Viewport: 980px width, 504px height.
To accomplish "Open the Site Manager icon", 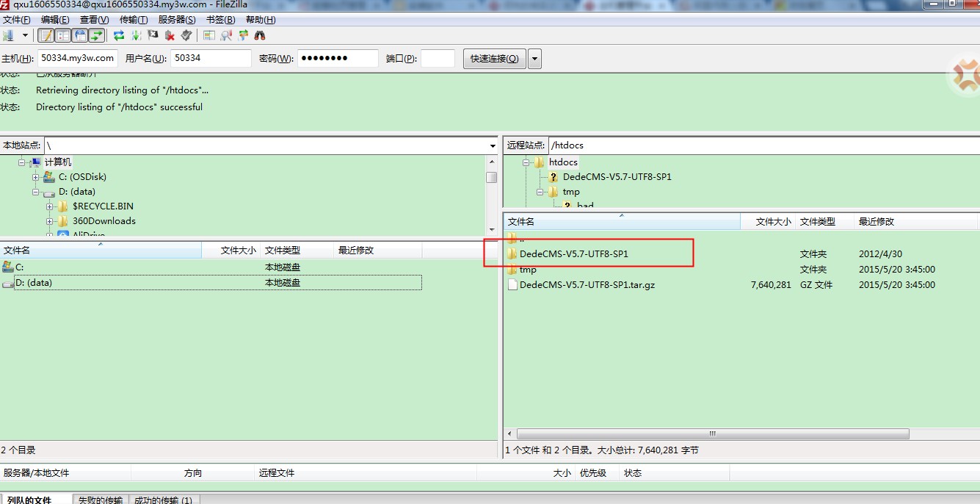I will tap(9, 35).
